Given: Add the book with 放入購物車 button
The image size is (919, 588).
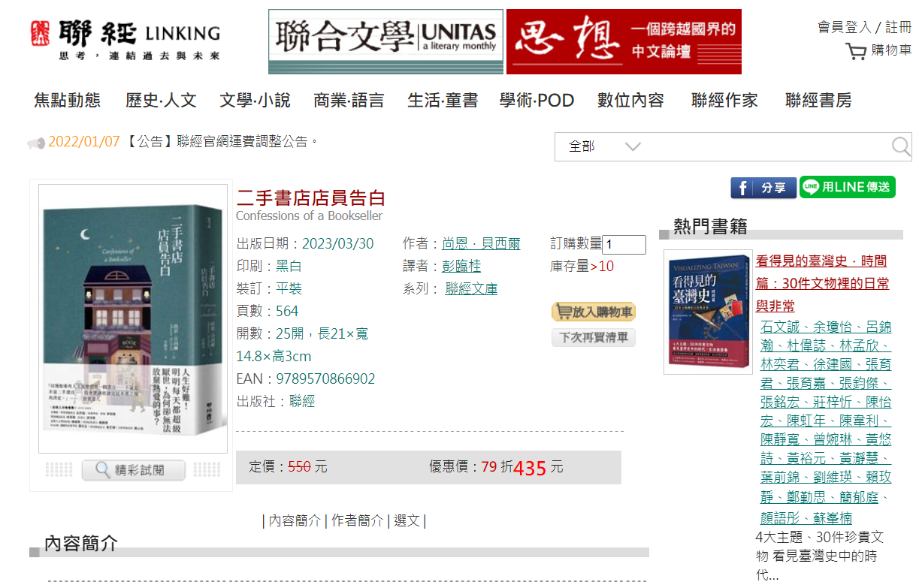Looking at the screenshot, I should coord(594,312).
